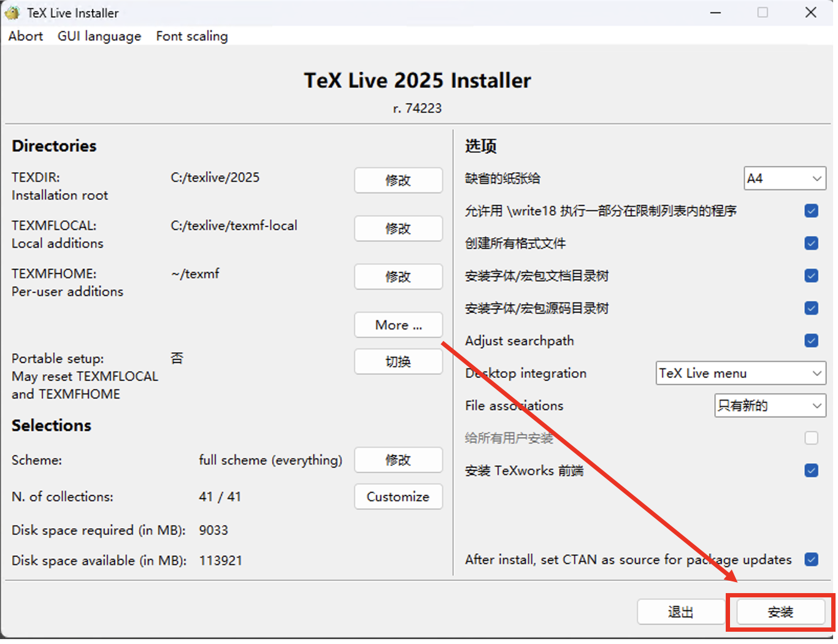The image size is (838, 644).
Task: Open the More ... directories button
Action: coord(398,325)
